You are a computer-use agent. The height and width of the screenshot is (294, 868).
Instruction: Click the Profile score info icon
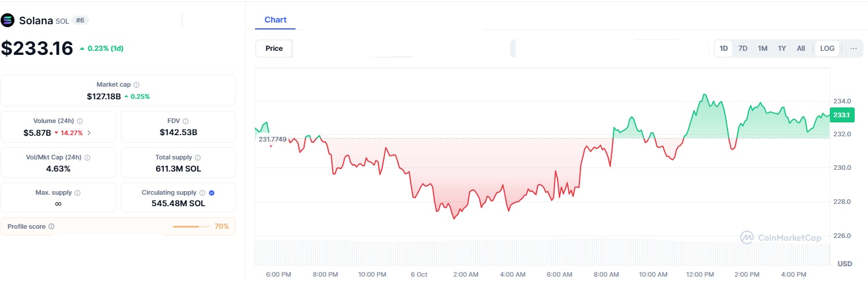pyautogui.click(x=51, y=227)
